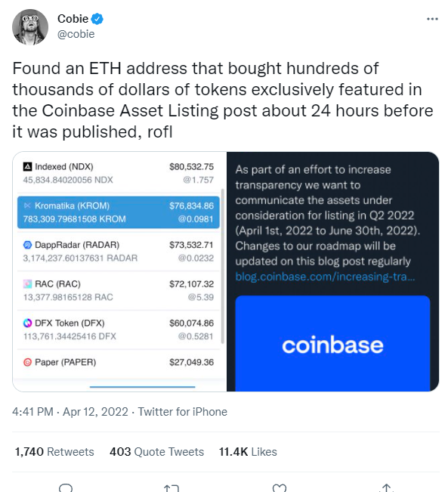
Task: Open the three-dot more options menu
Action: click(432, 19)
